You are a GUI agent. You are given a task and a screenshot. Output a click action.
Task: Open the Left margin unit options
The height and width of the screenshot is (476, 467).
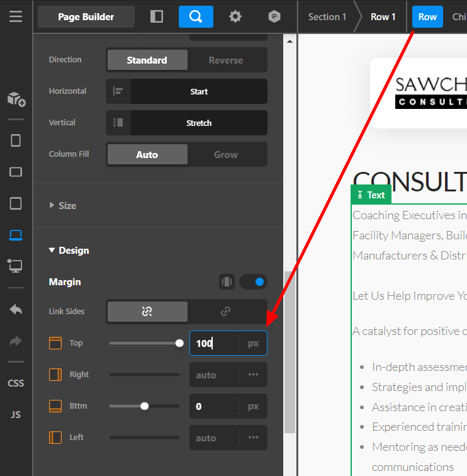[x=253, y=438]
